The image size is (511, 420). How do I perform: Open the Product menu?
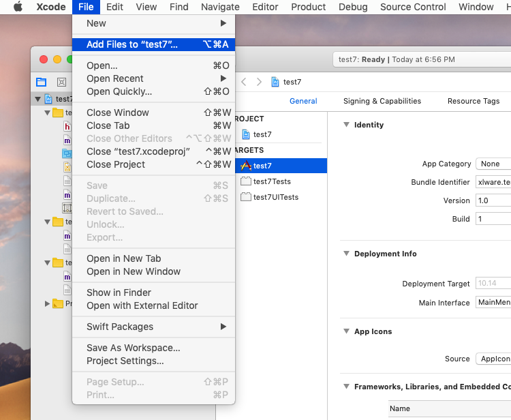(308, 7)
